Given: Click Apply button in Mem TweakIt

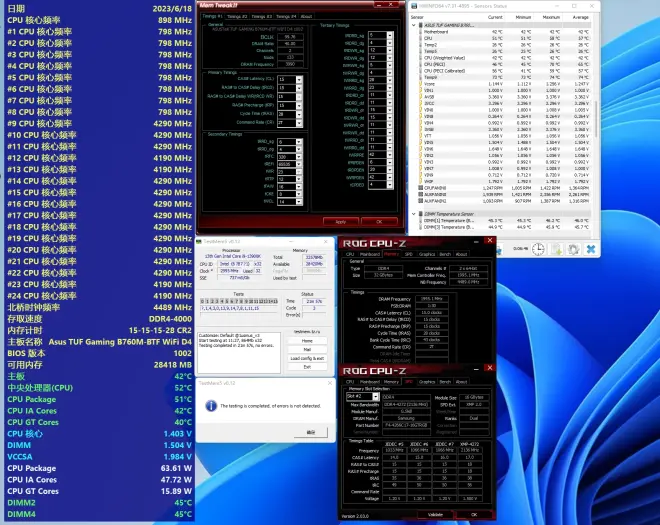Looking at the screenshot, I should click(341, 221).
